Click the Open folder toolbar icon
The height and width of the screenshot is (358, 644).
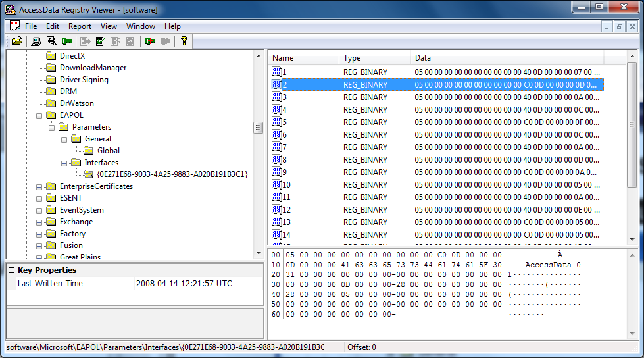click(x=17, y=41)
